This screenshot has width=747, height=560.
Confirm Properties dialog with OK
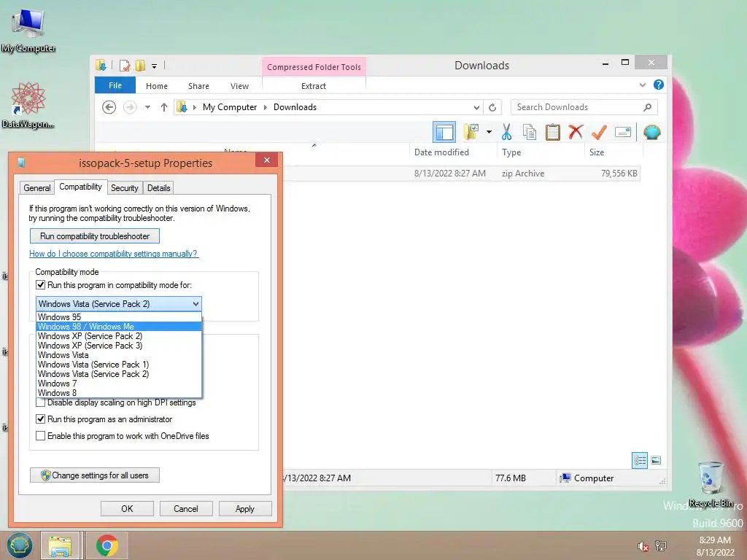pyautogui.click(x=127, y=508)
